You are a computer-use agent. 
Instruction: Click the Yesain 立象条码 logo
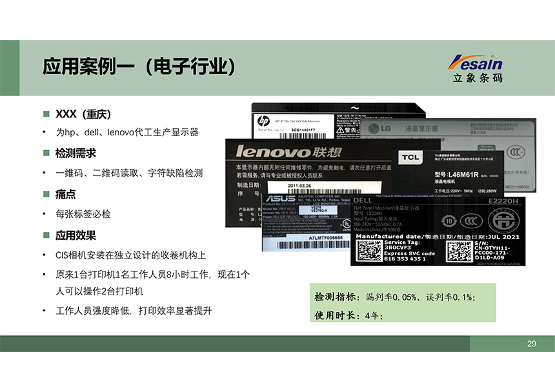pos(476,68)
